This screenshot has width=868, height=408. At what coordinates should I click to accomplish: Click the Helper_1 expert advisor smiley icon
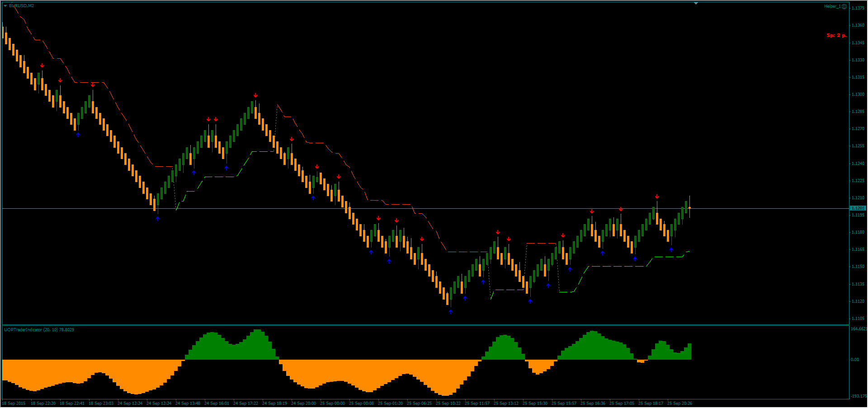[844, 6]
